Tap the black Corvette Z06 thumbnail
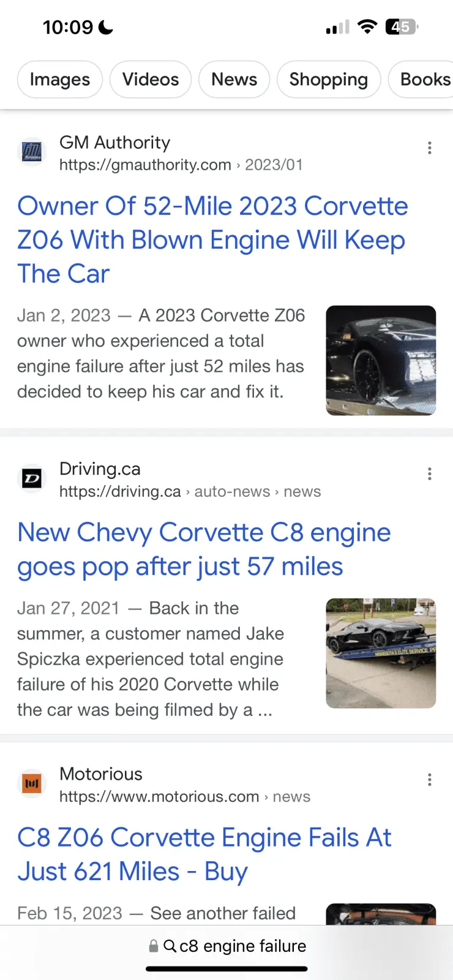Image resolution: width=453 pixels, height=980 pixels. 381,360
